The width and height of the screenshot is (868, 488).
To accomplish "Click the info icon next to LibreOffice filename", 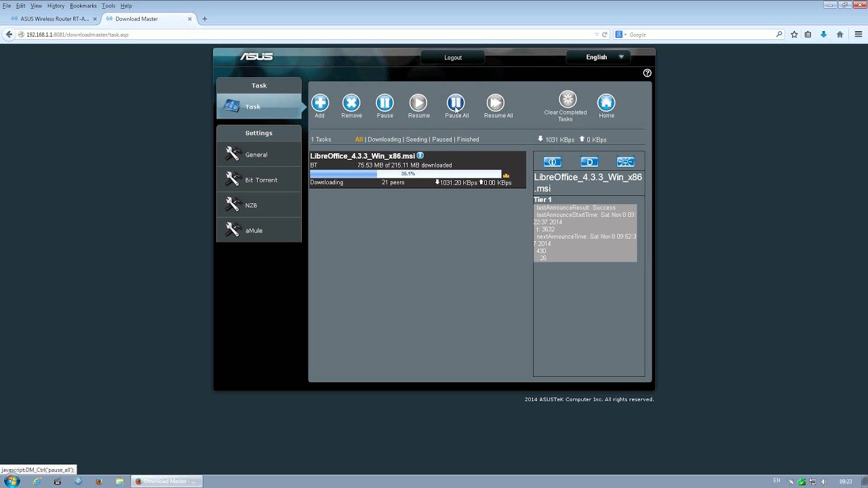I will pos(420,156).
